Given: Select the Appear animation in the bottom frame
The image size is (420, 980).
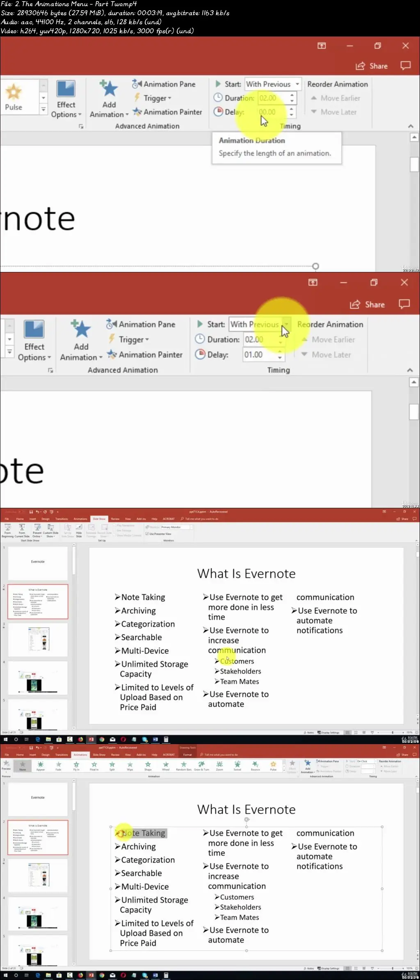Looking at the screenshot, I should [x=41, y=766].
